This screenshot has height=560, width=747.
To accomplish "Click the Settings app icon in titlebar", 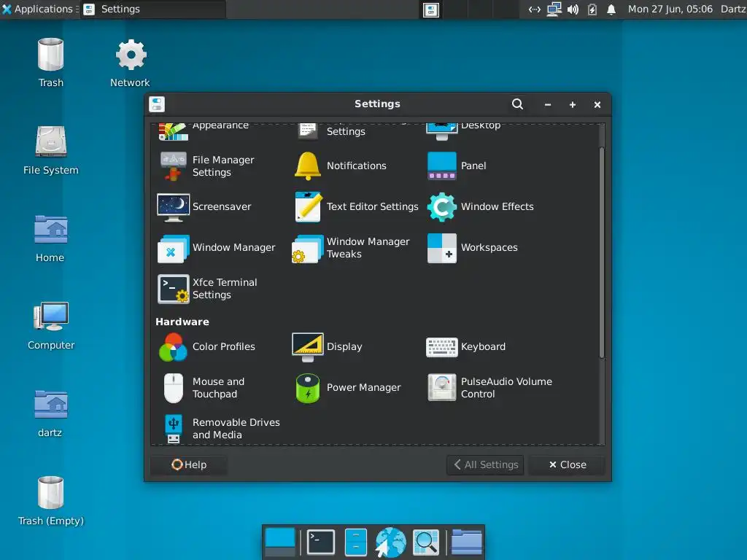I will tap(157, 104).
